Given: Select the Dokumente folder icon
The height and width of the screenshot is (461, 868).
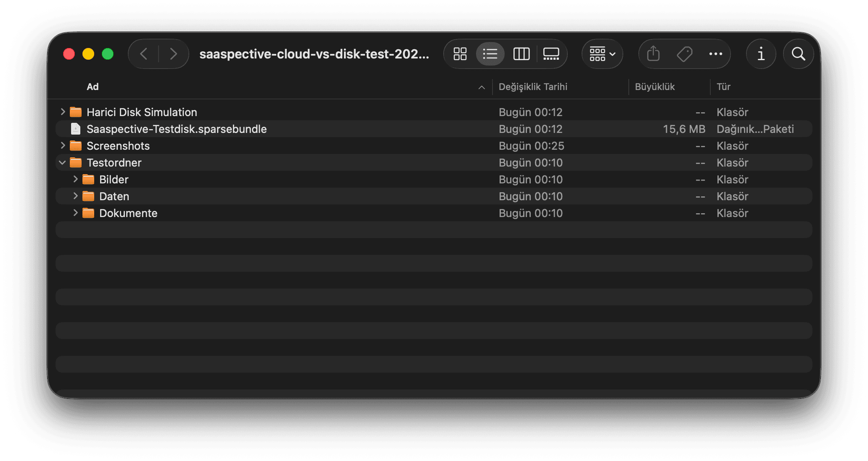Looking at the screenshot, I should [x=88, y=213].
